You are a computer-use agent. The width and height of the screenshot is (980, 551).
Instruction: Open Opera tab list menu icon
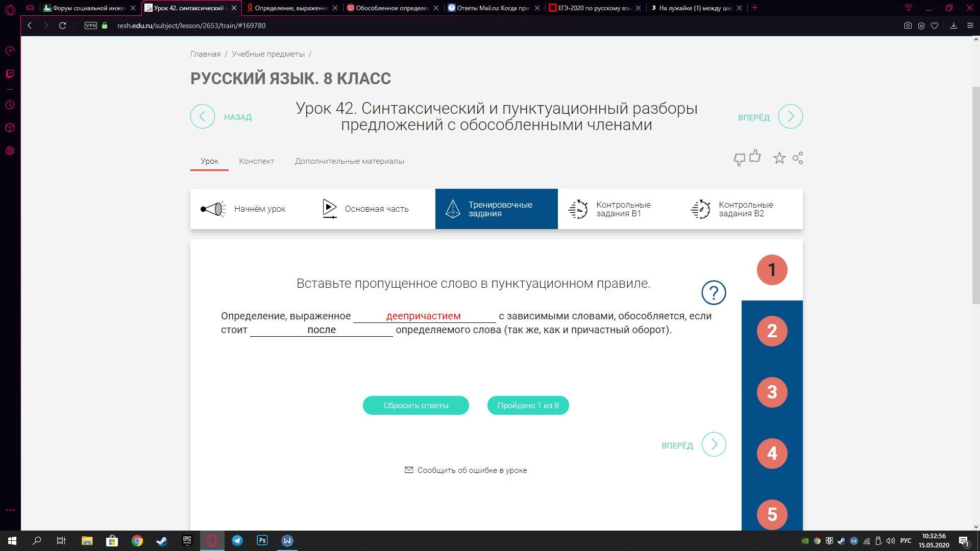pos(908,8)
